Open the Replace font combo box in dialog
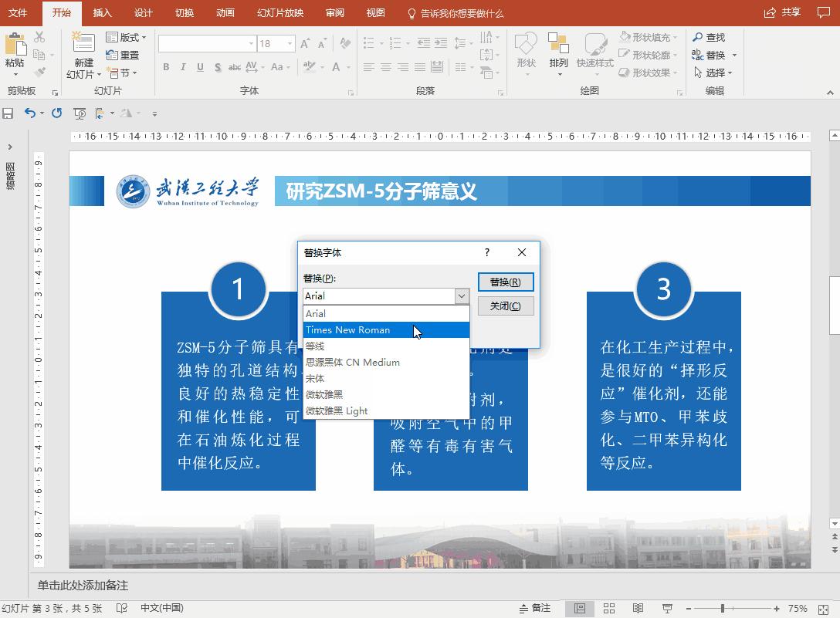The width and height of the screenshot is (840, 618). [461, 295]
